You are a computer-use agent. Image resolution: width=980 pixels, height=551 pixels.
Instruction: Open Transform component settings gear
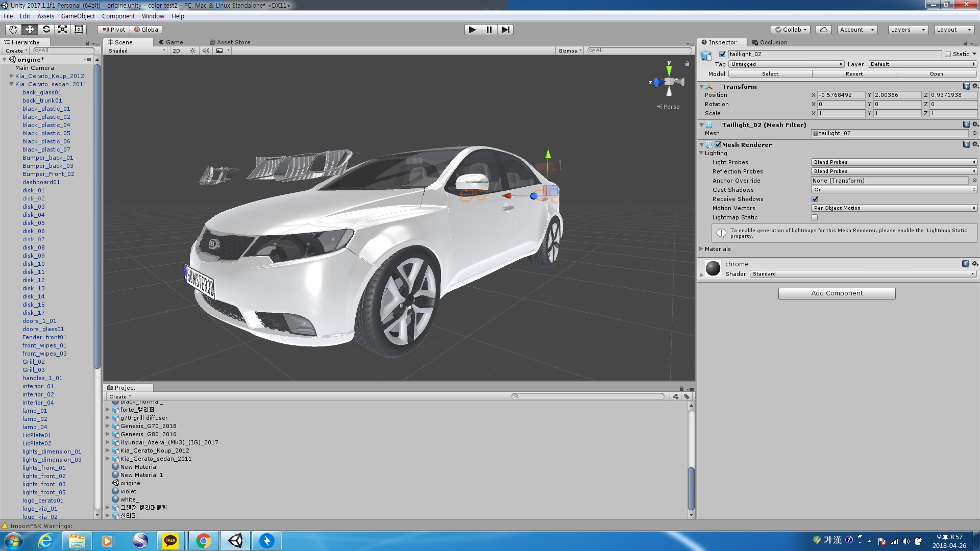(x=975, y=87)
